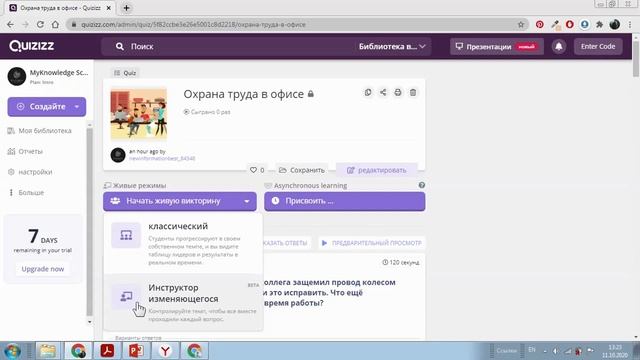The height and width of the screenshot is (360, 640).
Task: Open Yandex browser from taskbar
Action: pyautogui.click(x=165, y=351)
